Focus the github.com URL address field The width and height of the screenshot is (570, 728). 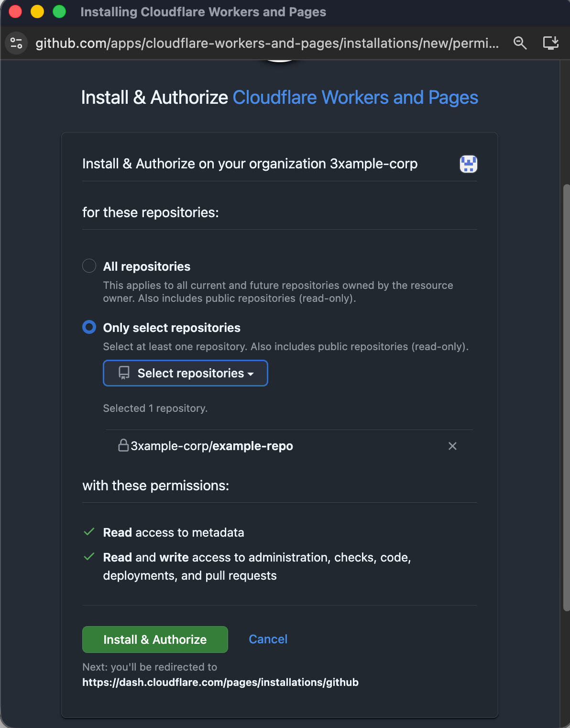click(x=267, y=43)
